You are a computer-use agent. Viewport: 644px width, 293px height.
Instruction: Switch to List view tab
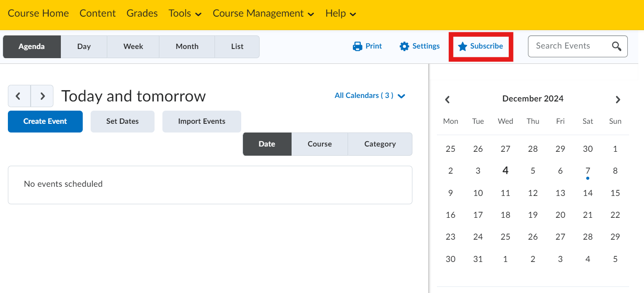coord(237,47)
